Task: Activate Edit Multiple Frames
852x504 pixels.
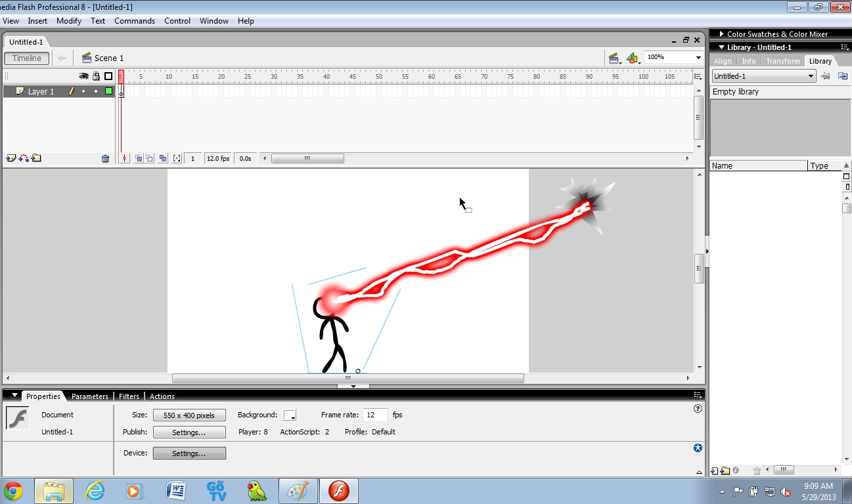Action: point(163,157)
